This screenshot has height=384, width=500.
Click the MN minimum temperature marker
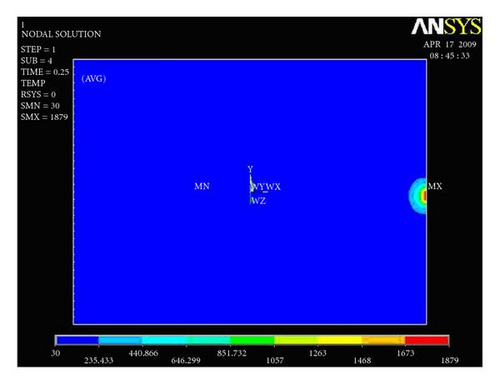[202, 186]
